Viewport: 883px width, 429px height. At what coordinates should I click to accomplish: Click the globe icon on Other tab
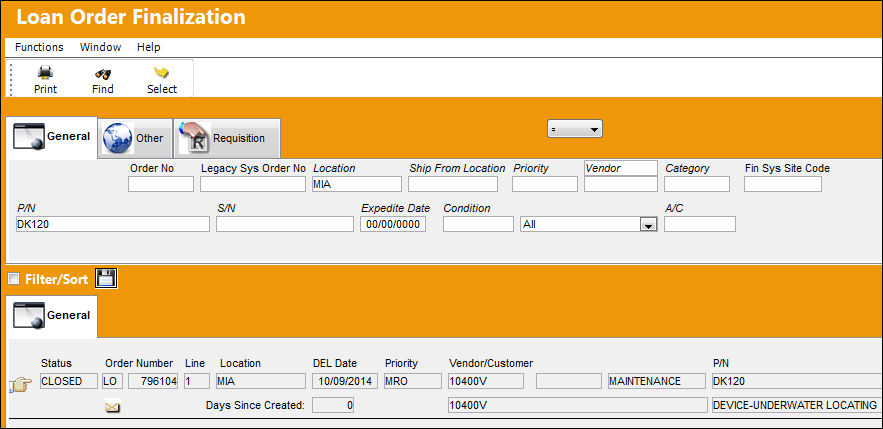(118, 138)
